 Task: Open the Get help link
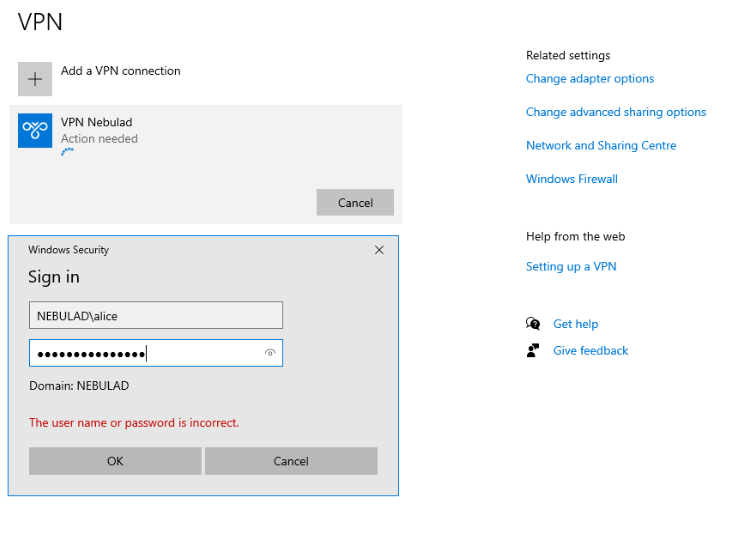click(576, 324)
